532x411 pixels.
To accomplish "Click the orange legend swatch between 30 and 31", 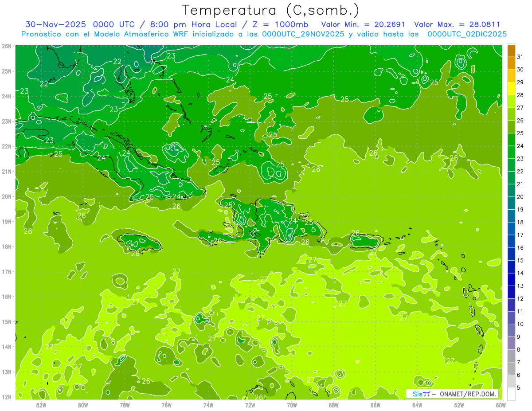I will [x=511, y=63].
